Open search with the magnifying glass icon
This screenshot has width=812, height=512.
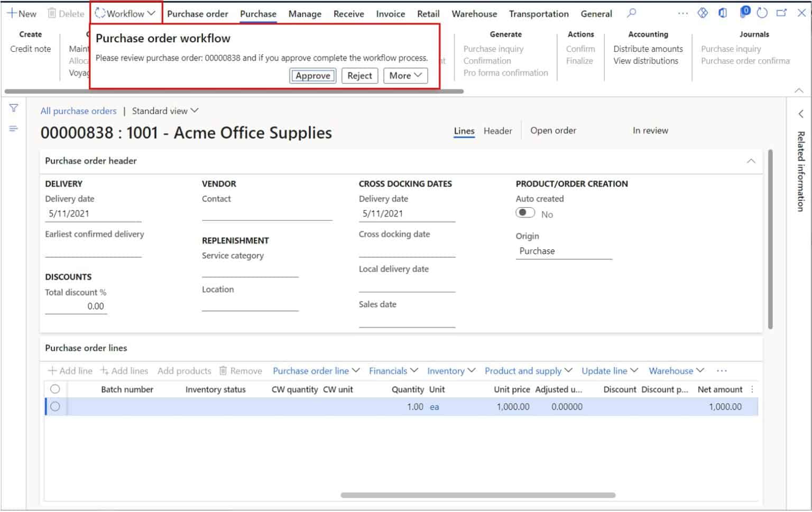tap(631, 13)
